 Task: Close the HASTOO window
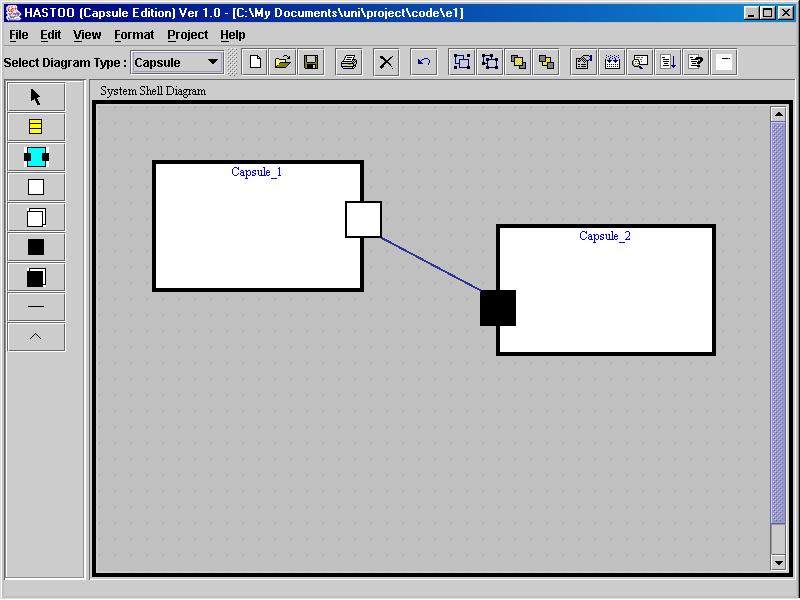pos(786,13)
